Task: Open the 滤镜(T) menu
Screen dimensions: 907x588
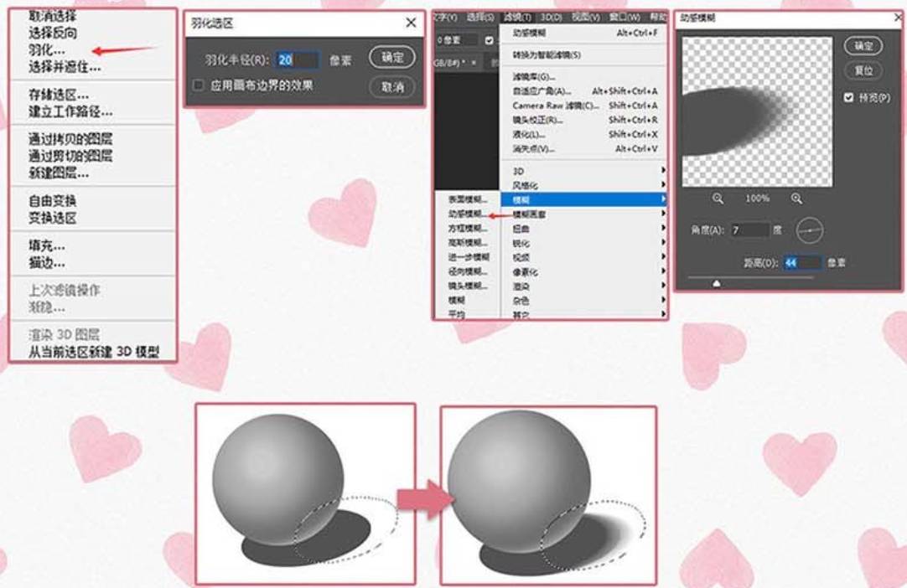Action: (x=518, y=17)
